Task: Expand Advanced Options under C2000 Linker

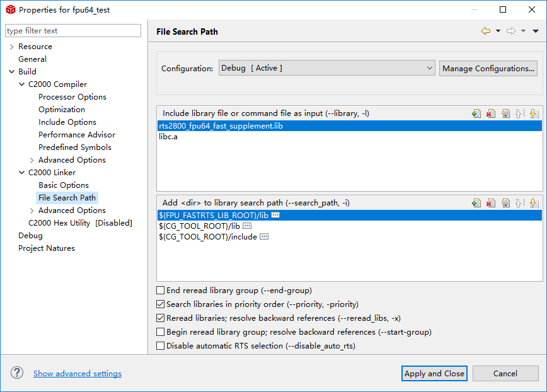Action: 32,210
